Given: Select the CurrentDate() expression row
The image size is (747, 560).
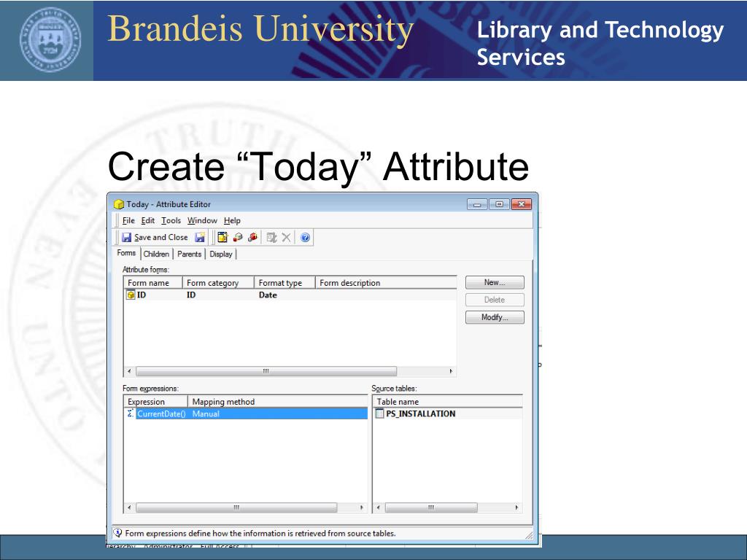Looking at the screenshot, I should (245, 413).
